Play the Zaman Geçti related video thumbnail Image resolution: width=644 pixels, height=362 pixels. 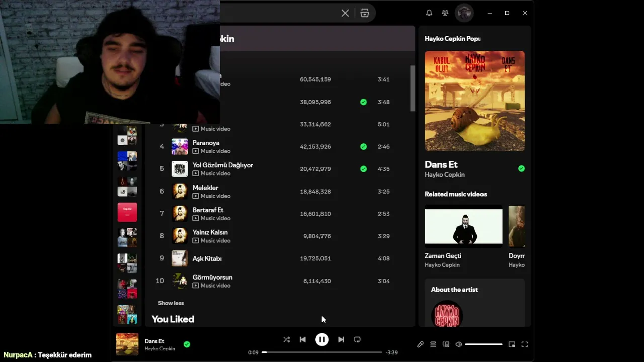point(463,226)
